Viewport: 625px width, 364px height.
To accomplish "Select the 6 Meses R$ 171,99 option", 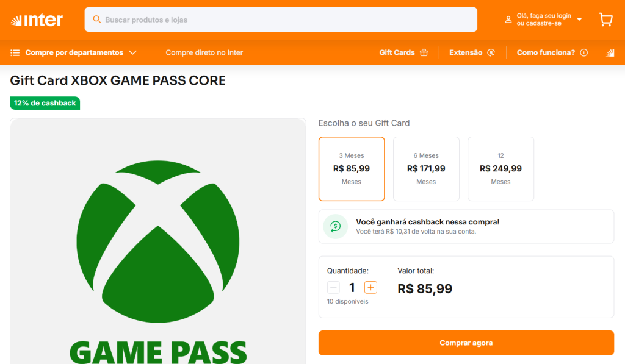I will [426, 169].
